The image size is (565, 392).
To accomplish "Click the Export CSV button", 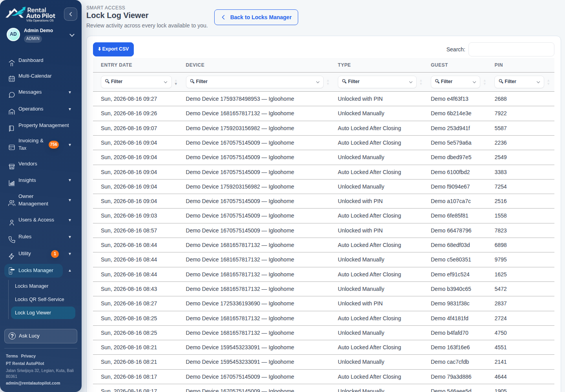I will (113, 49).
